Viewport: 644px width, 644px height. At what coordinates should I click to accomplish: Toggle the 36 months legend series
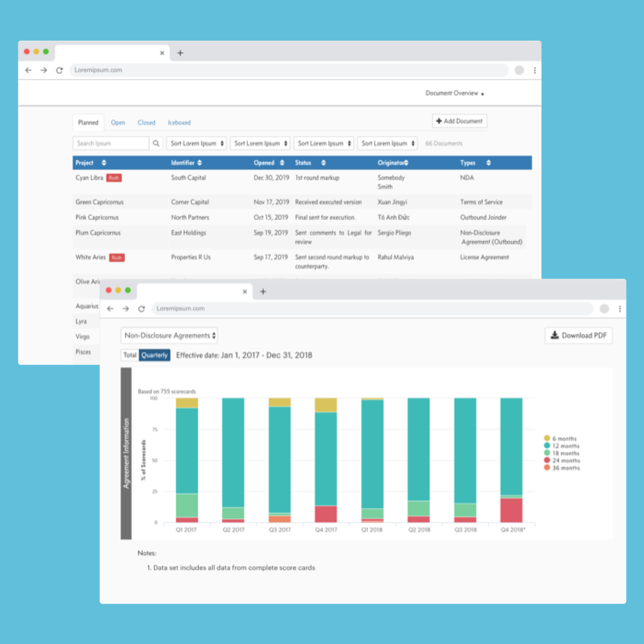[562, 468]
